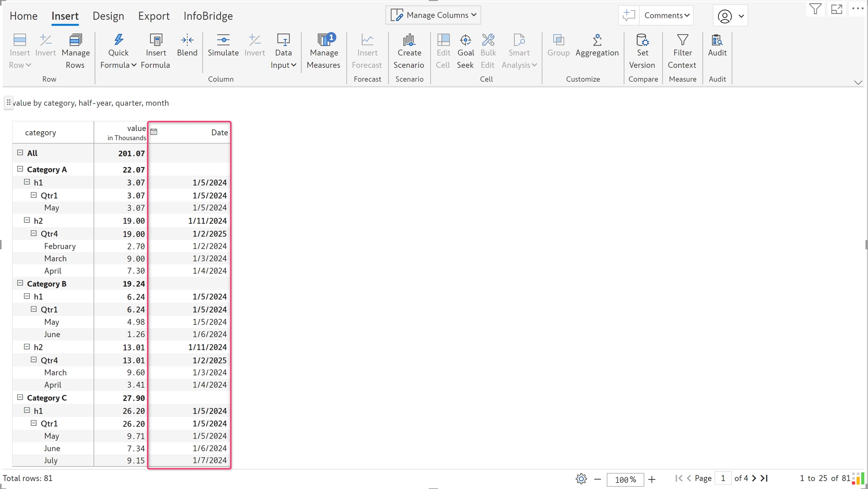Click the Set Version icon
The image size is (868, 489).
click(642, 40)
